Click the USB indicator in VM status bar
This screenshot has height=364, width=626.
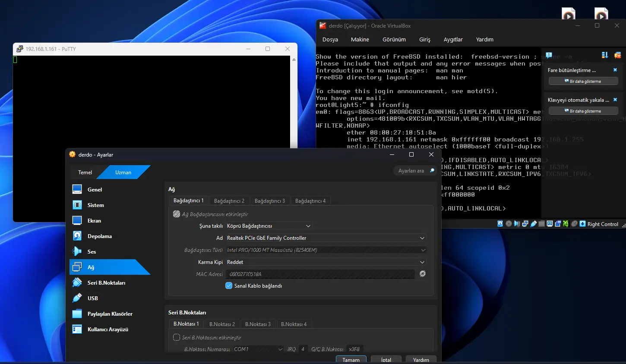(534, 224)
